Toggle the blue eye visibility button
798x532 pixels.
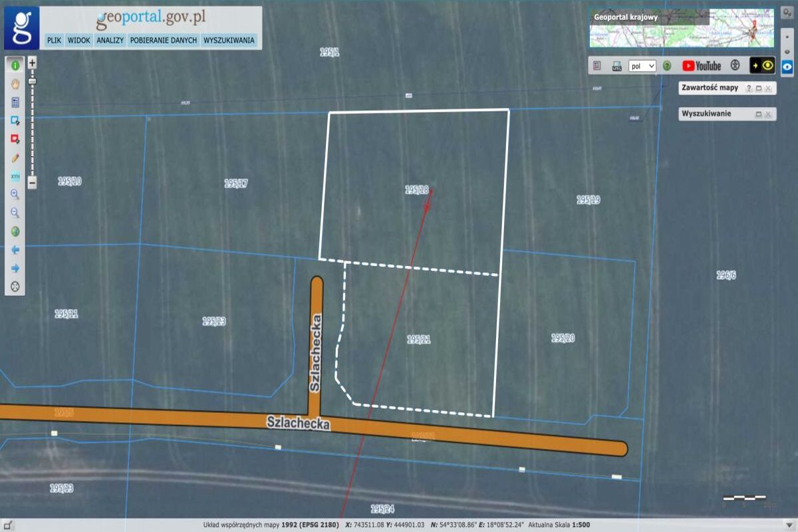pyautogui.click(x=787, y=66)
